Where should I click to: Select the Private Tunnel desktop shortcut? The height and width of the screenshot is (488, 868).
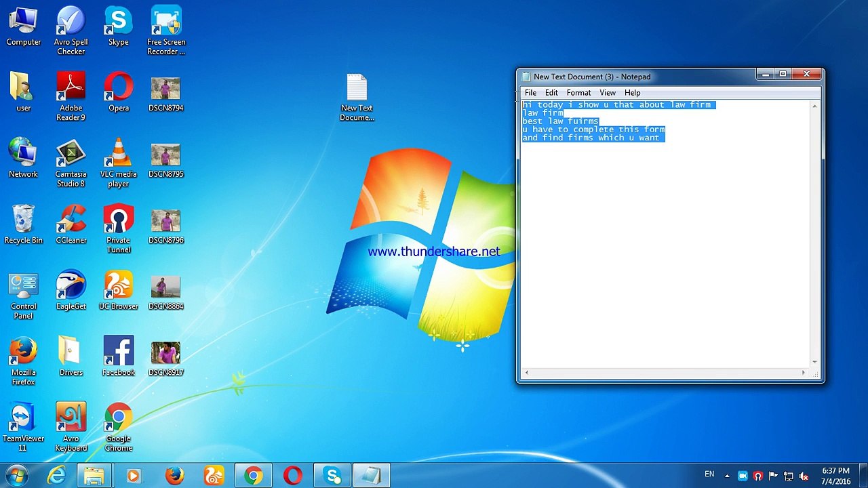[x=119, y=230]
